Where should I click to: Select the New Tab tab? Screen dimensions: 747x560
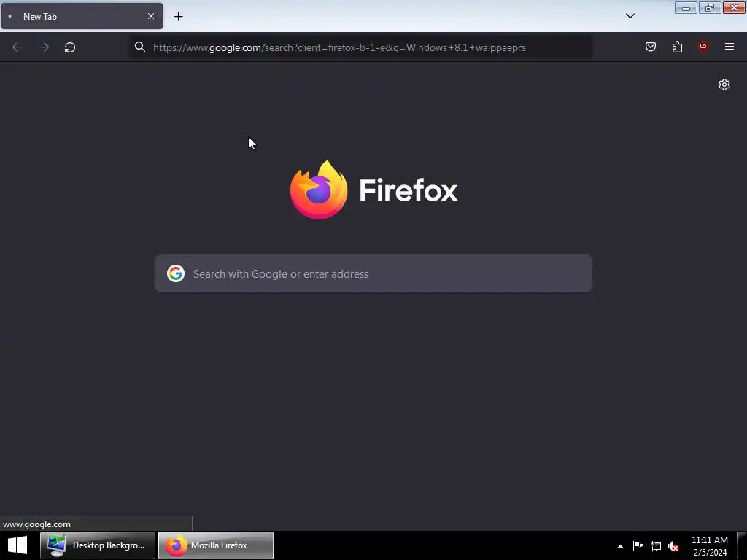pos(82,16)
